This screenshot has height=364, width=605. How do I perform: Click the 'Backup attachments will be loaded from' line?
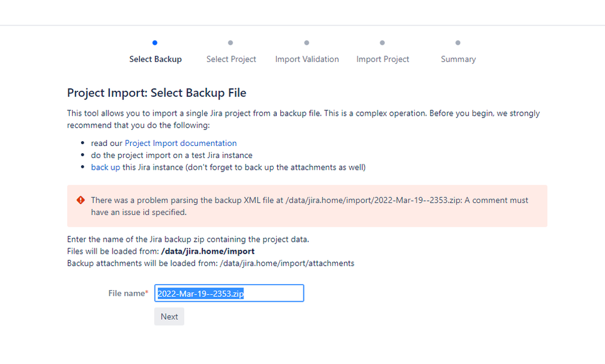211,263
